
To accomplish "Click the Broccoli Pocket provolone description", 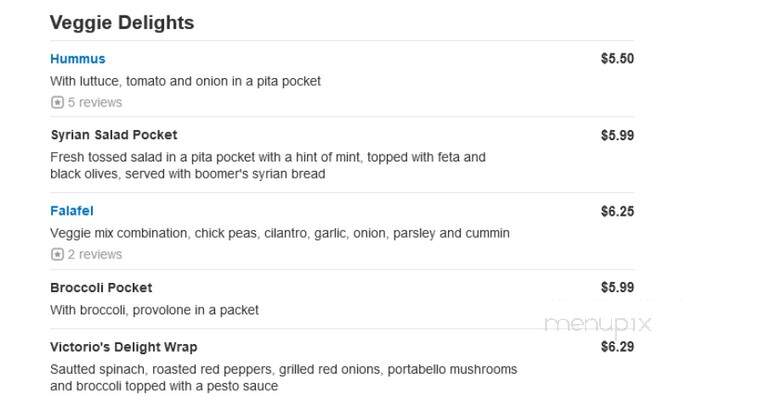I will pos(154,310).
